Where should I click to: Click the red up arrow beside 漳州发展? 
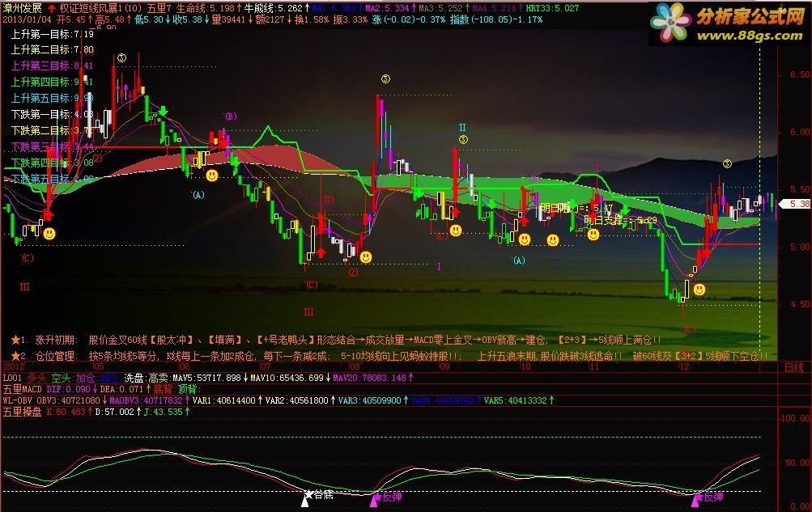pos(51,8)
